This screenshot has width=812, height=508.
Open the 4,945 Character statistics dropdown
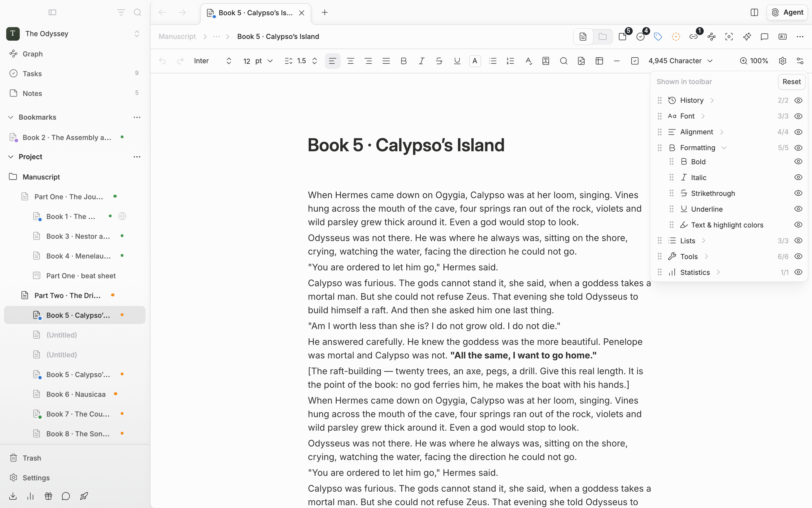click(680, 61)
